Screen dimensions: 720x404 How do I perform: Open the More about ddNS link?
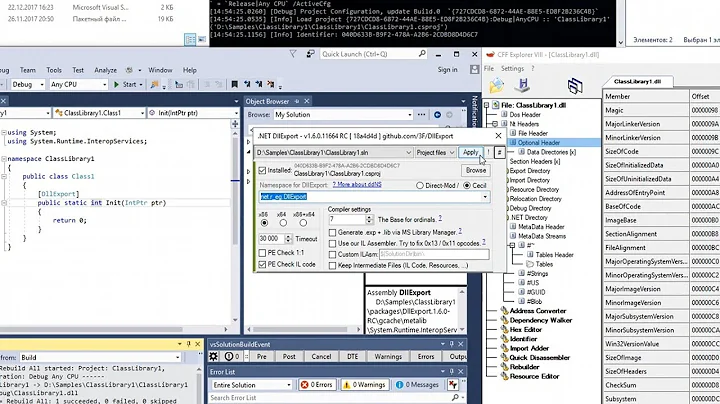[x=357, y=185]
